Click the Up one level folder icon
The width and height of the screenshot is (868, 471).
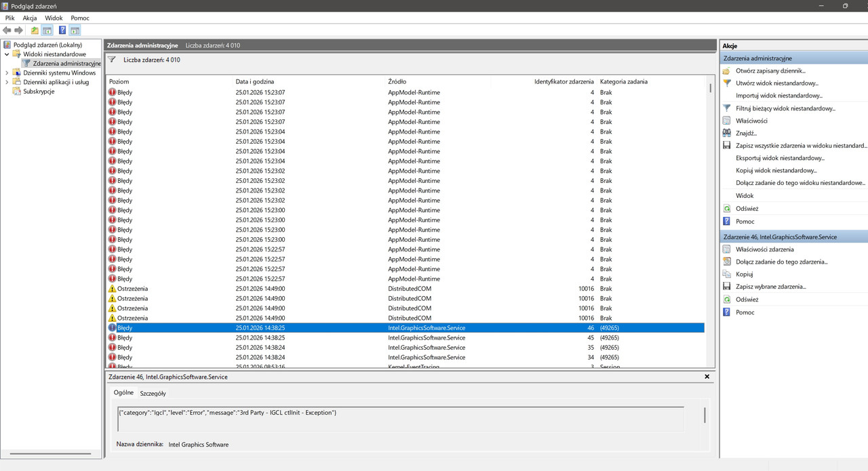click(35, 30)
